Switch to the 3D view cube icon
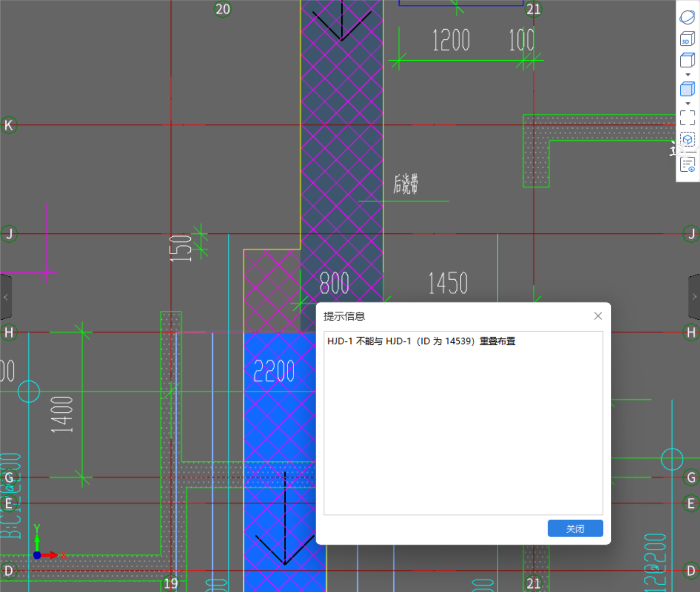The width and height of the screenshot is (700, 592). [x=687, y=39]
